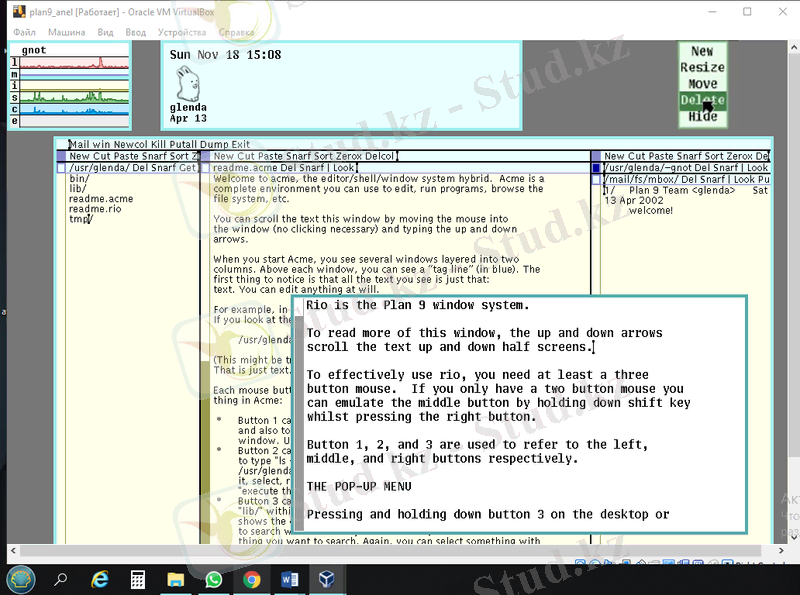Click dark layout box of the -gnot window
The width and height of the screenshot is (800, 595).
pyautogui.click(x=597, y=168)
